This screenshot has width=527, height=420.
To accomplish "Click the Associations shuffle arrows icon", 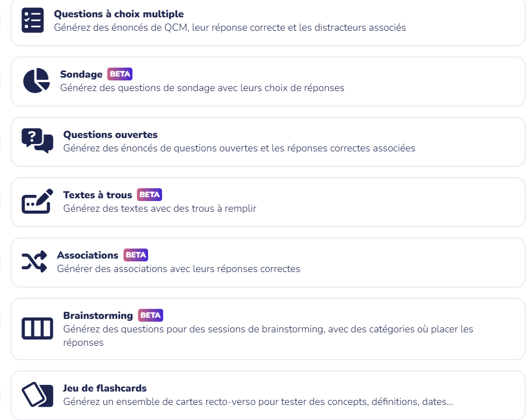I will pyautogui.click(x=34, y=261).
